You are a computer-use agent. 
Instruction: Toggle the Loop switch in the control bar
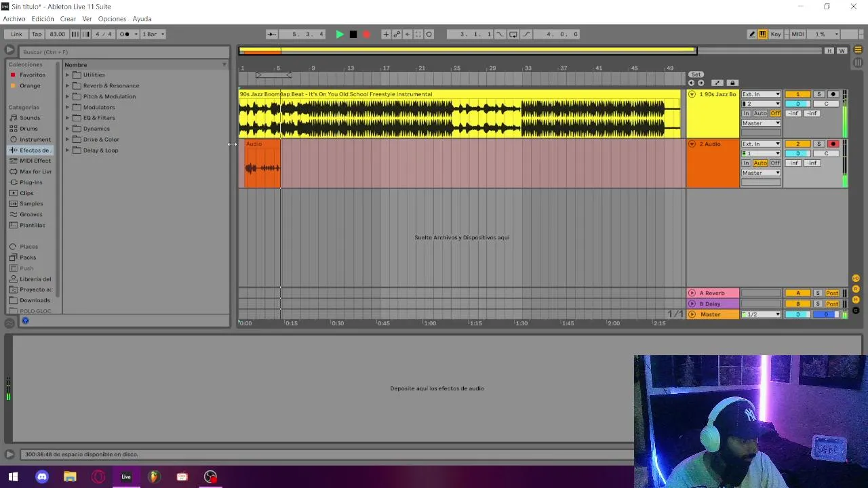[x=513, y=34]
